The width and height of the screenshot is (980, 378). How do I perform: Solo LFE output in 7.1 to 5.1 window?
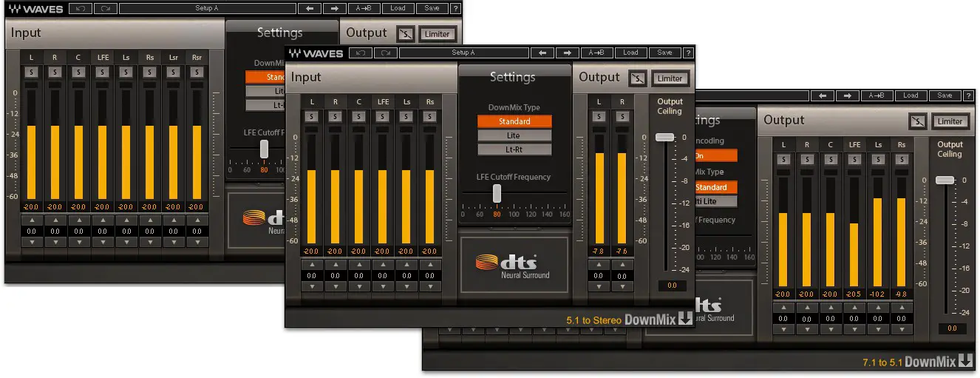[x=854, y=160]
